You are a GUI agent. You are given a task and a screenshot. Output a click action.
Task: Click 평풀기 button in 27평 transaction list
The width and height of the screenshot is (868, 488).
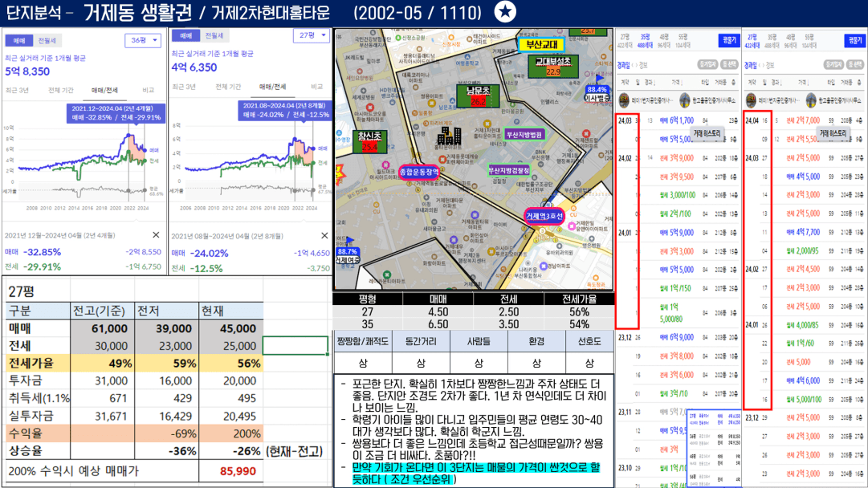[x=854, y=40]
